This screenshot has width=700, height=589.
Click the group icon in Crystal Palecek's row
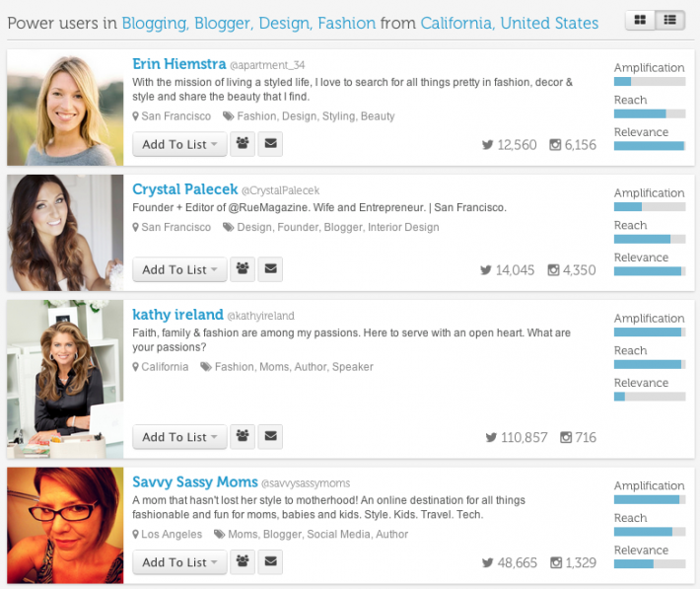[x=243, y=269]
